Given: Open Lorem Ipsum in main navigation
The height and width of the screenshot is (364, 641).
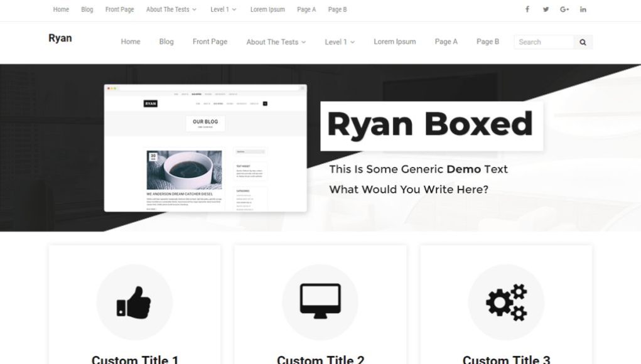Looking at the screenshot, I should pos(395,41).
